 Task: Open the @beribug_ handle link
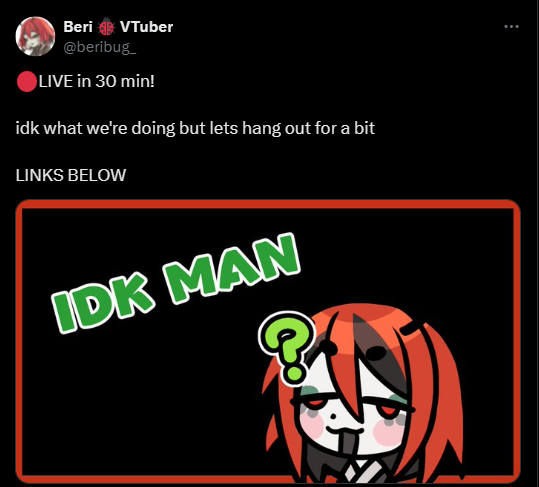[x=100, y=47]
